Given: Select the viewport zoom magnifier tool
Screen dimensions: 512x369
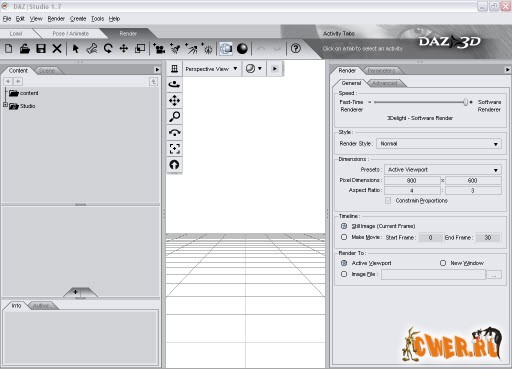Looking at the screenshot, I should coord(175,117).
